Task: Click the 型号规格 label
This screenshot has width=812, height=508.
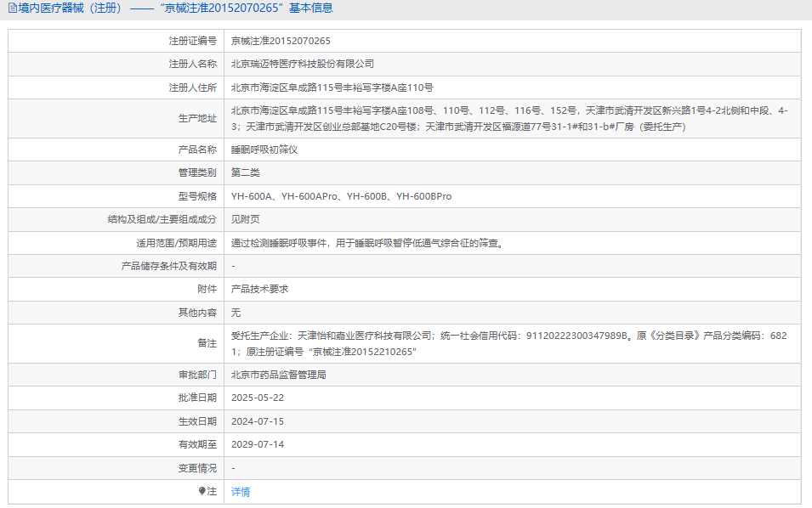Action: (x=197, y=196)
